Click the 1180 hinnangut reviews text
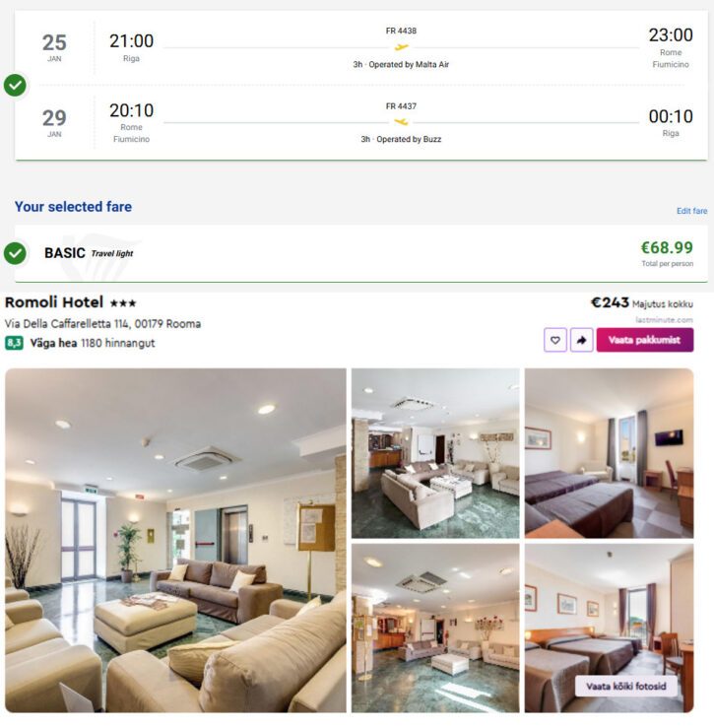The width and height of the screenshot is (714, 728). [x=117, y=343]
